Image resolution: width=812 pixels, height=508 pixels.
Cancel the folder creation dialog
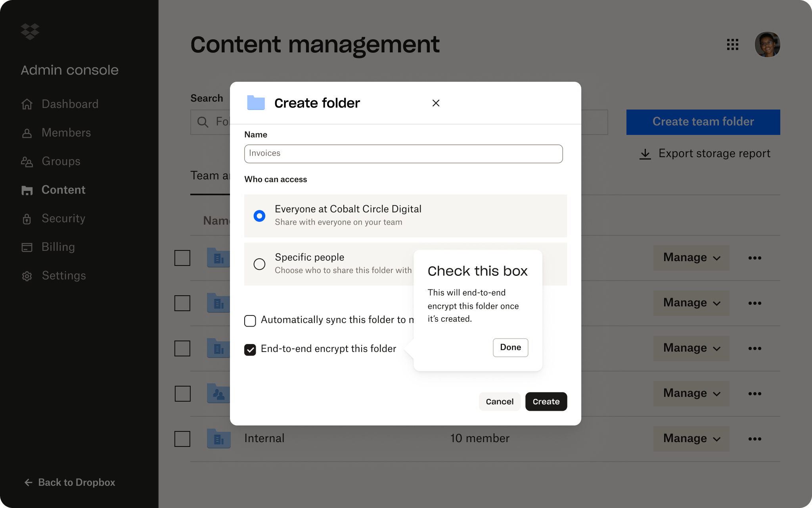coord(500,402)
